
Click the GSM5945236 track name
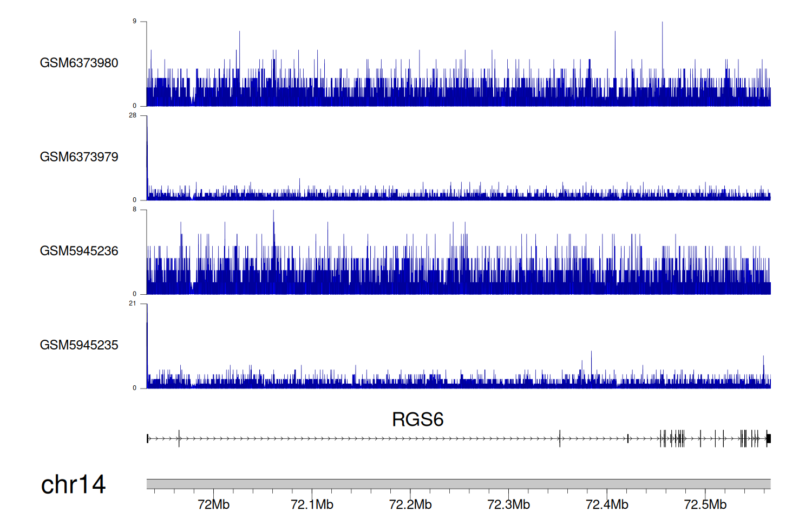(x=79, y=251)
